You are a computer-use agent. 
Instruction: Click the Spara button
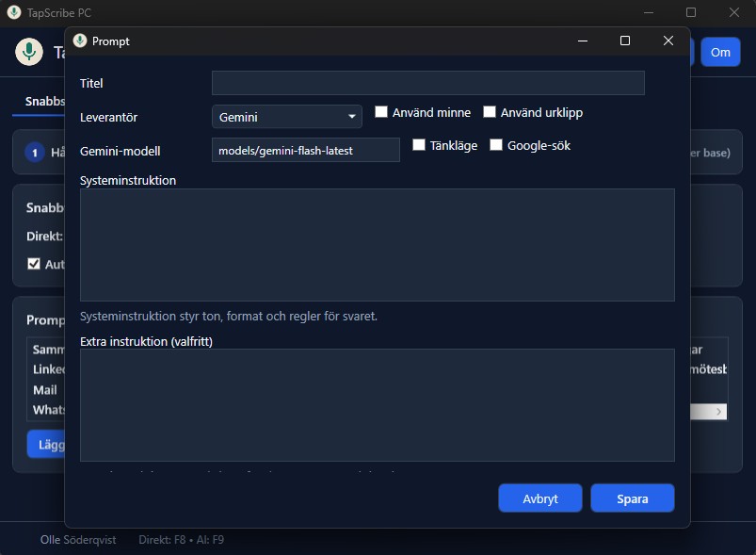coord(632,498)
